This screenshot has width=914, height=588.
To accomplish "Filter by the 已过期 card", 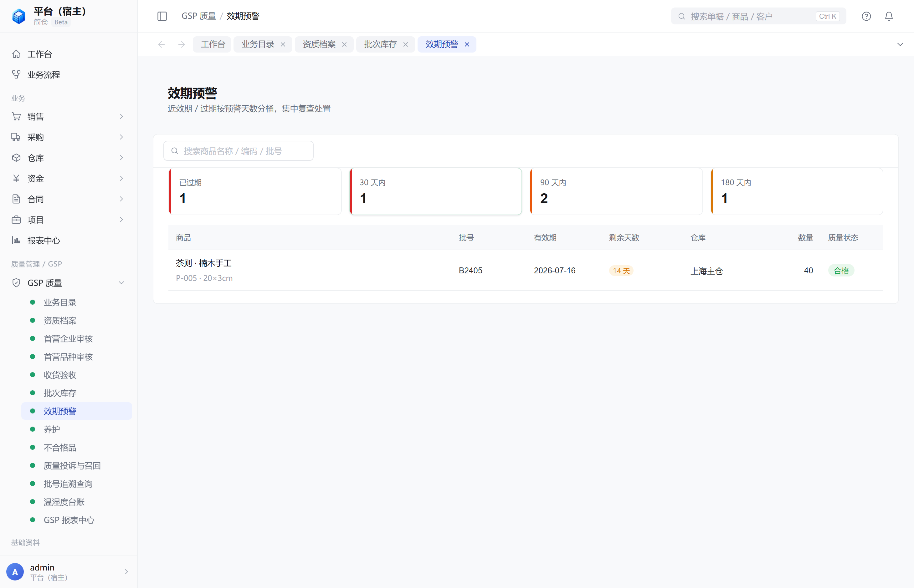I will tap(255, 191).
